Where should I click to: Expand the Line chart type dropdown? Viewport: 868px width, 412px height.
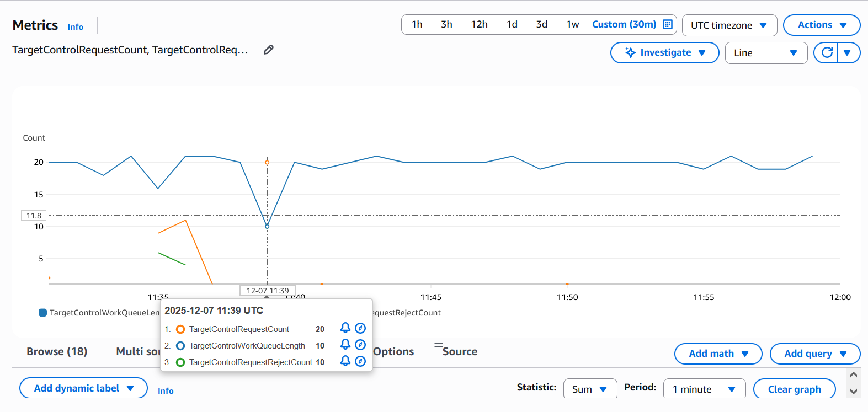coord(765,53)
